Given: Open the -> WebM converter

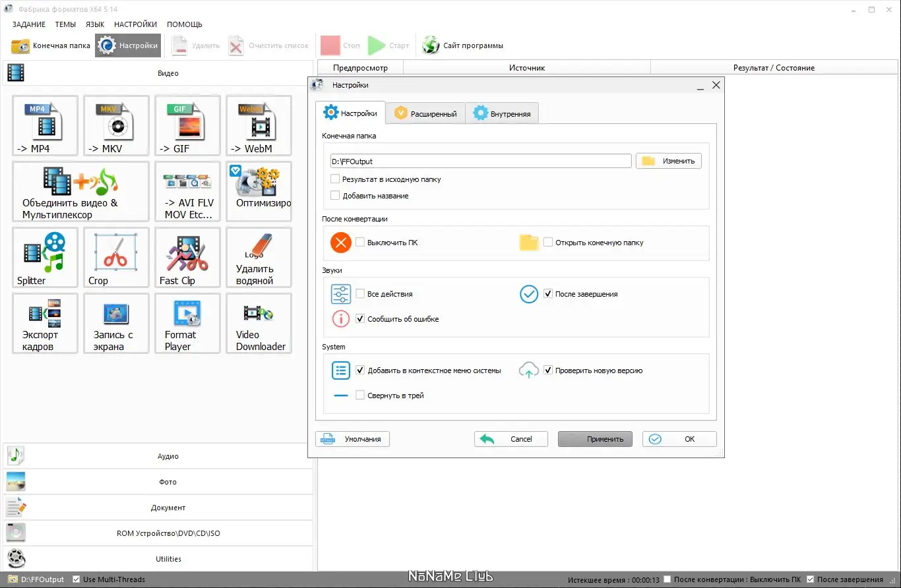Looking at the screenshot, I should tap(259, 126).
